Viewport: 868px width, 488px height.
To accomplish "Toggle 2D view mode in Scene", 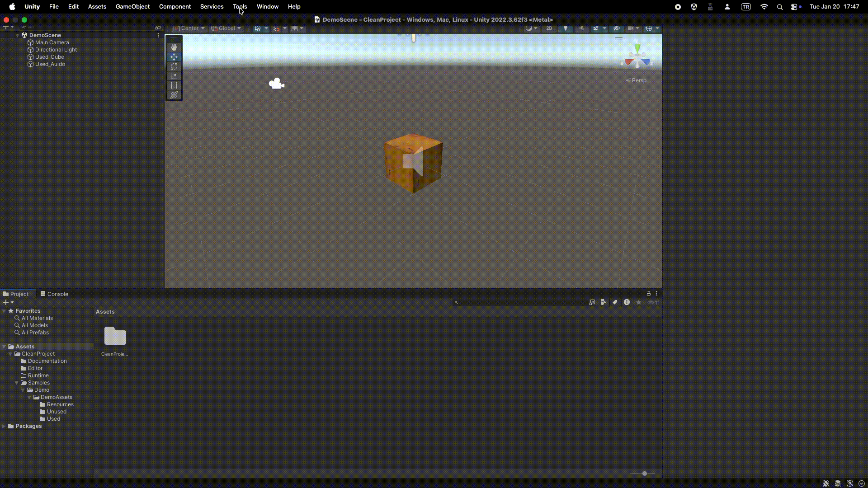I will [x=549, y=28].
